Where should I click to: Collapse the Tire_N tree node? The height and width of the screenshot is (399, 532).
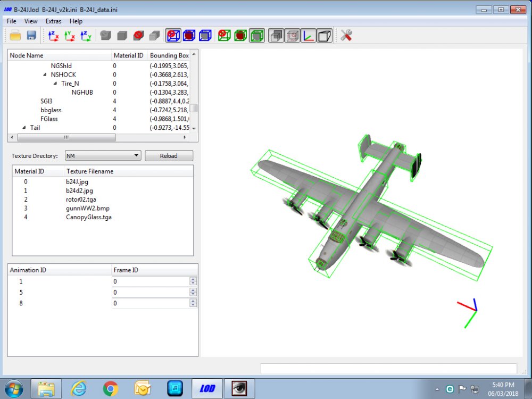tap(55, 84)
